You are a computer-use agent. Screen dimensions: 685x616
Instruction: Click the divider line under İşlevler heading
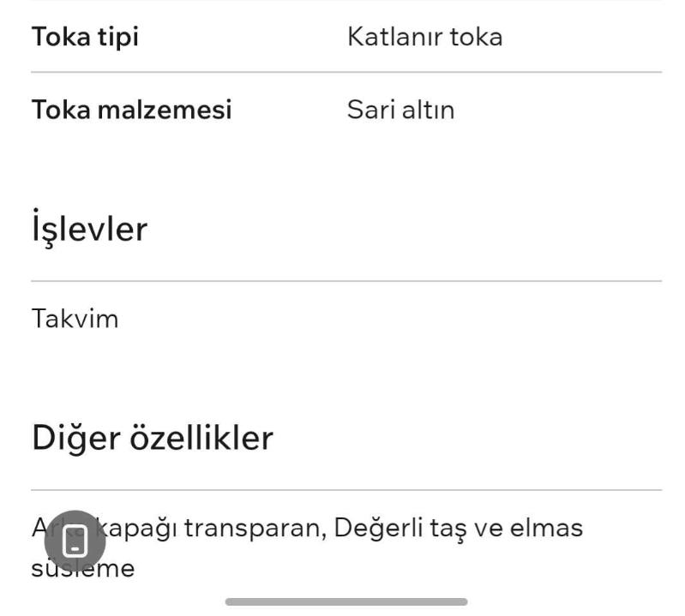pyautogui.click(x=346, y=281)
